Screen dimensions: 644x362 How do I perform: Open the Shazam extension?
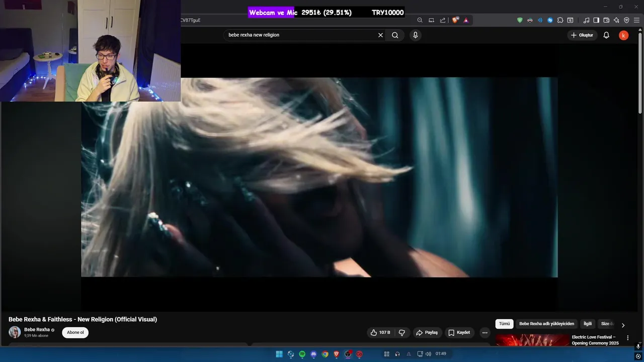click(550, 20)
